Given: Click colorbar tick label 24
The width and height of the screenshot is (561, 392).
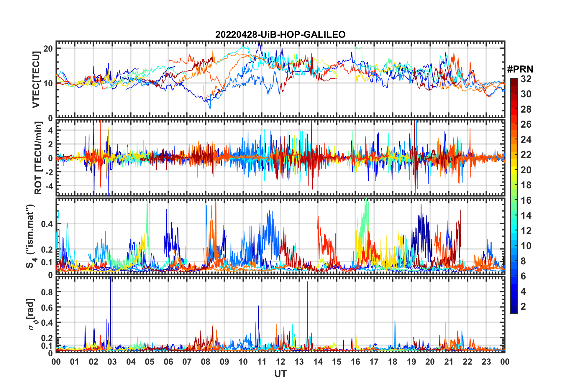Looking at the screenshot, I should tap(526, 140).
